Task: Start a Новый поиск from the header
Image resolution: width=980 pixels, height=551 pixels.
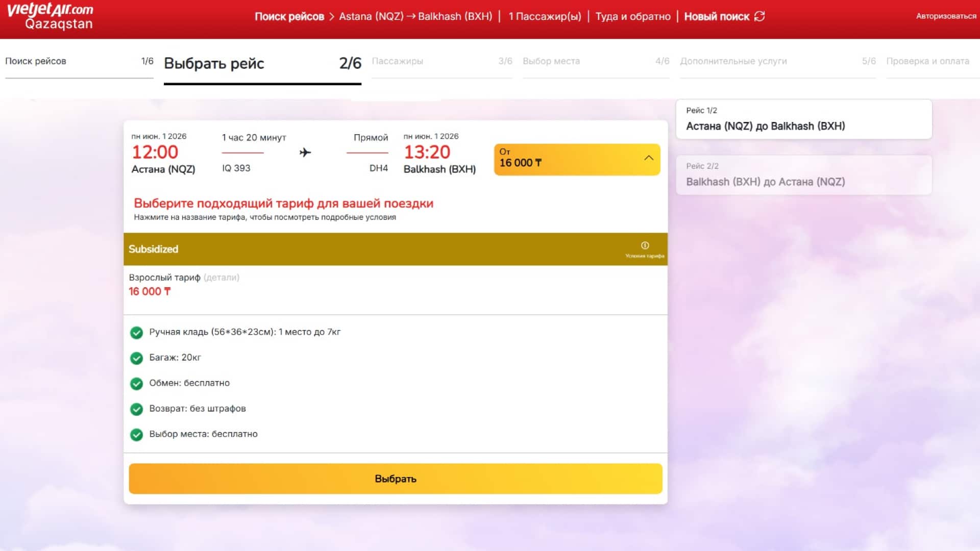Action: 717,16
